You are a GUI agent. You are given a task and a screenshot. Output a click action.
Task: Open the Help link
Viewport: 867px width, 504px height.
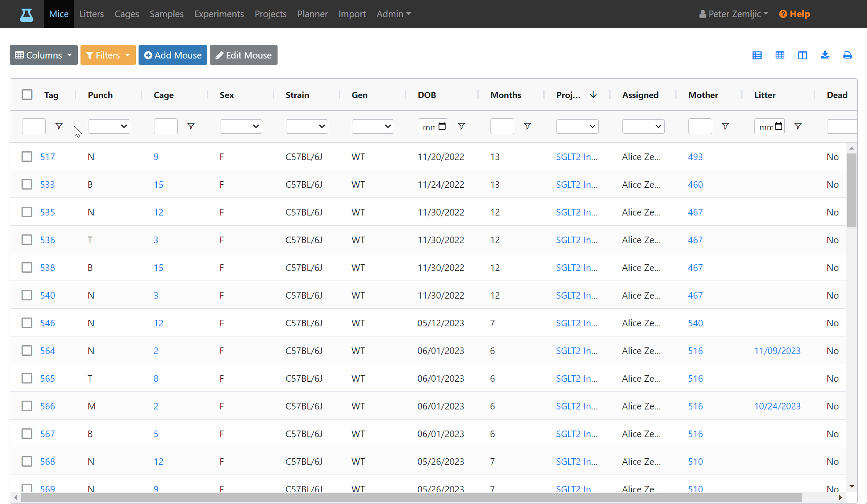pos(794,14)
